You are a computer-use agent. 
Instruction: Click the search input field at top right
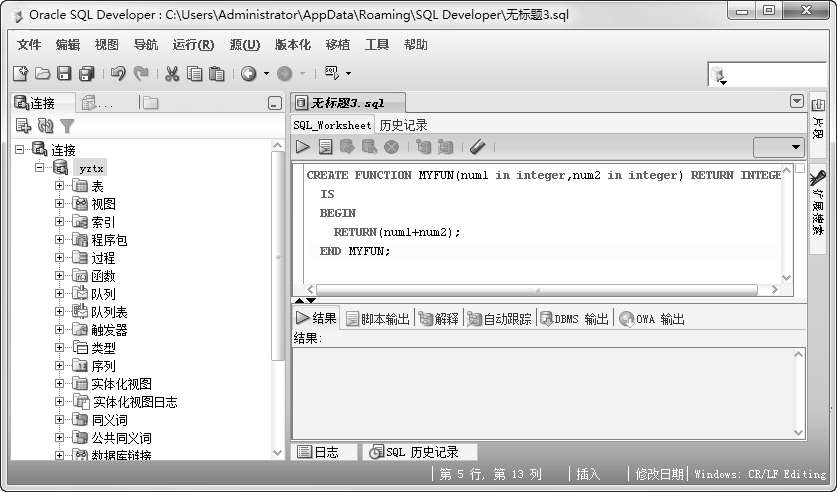[x=756, y=74]
